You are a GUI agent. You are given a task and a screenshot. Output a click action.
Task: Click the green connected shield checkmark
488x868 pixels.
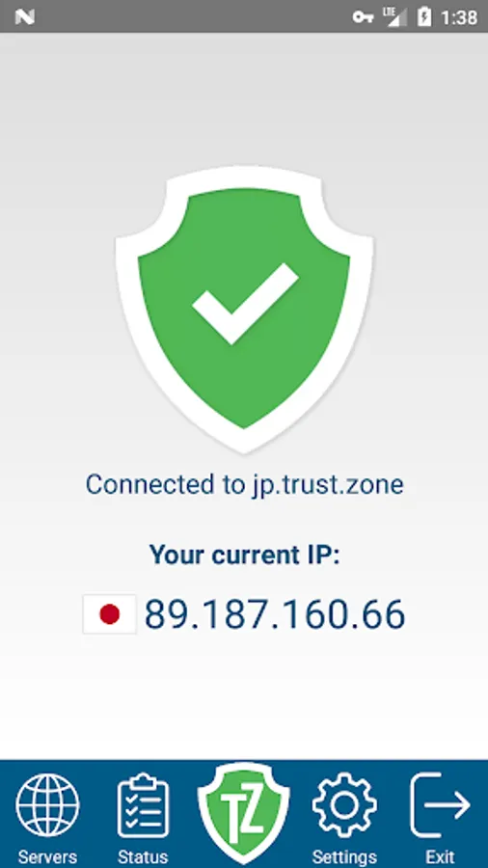click(x=244, y=310)
